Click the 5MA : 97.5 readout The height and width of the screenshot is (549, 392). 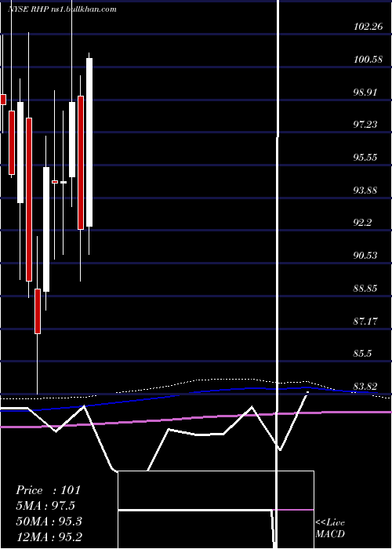tap(45, 506)
